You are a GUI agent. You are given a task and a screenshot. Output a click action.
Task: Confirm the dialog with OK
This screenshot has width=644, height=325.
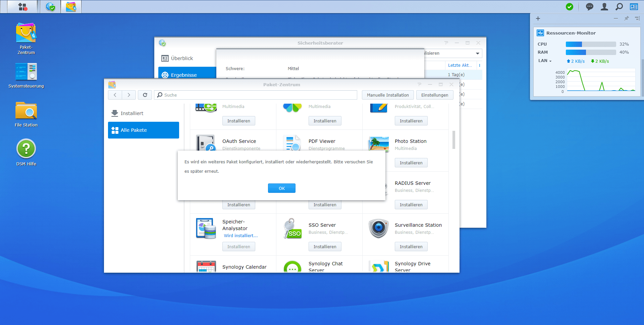(x=282, y=188)
